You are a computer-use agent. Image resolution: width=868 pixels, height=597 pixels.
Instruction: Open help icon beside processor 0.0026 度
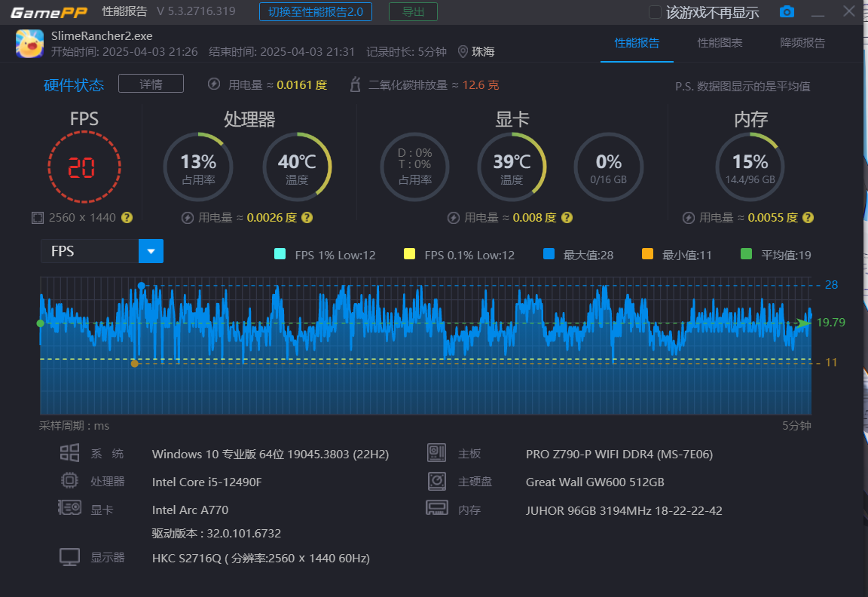pyautogui.click(x=307, y=218)
